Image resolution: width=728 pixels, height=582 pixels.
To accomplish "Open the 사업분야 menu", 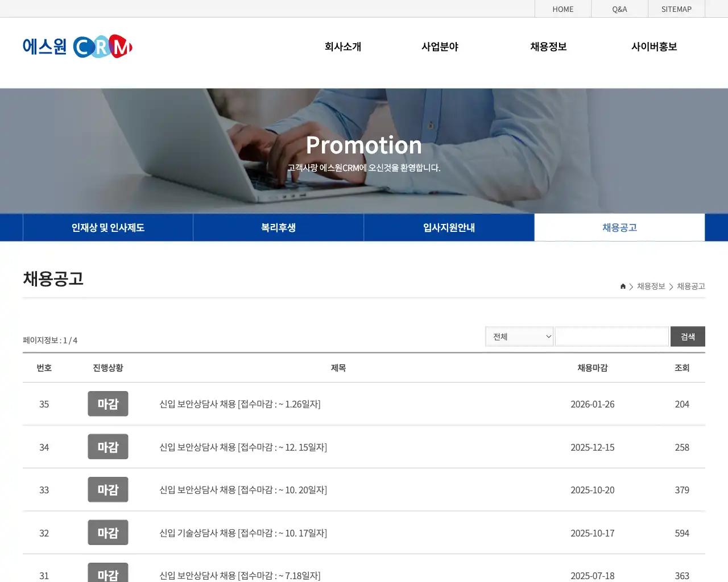I will tap(440, 47).
